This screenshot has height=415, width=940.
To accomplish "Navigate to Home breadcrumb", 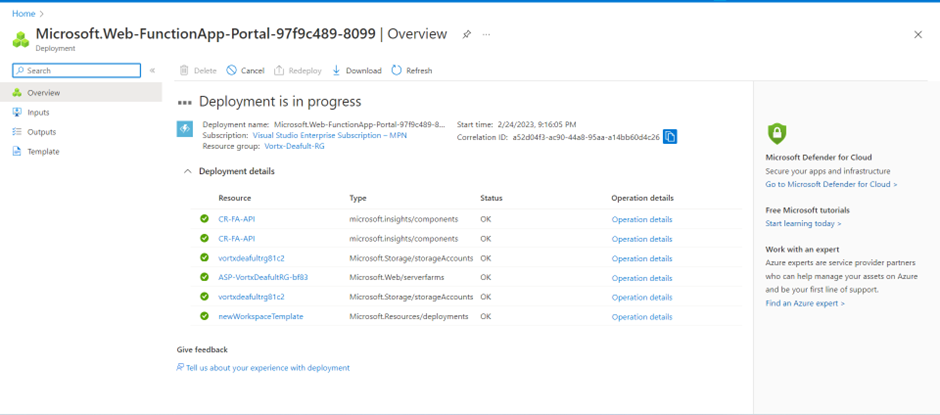I will (x=23, y=13).
